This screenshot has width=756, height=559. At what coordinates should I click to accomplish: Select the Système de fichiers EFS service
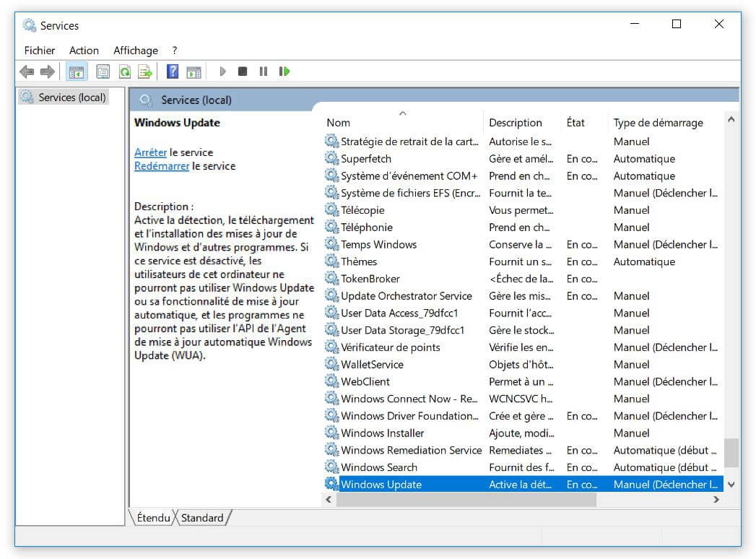(x=523, y=193)
